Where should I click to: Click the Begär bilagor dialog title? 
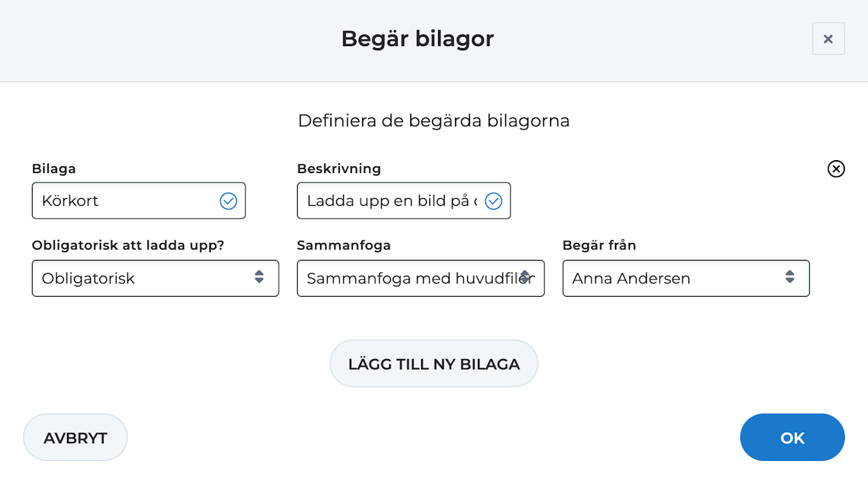(x=417, y=39)
